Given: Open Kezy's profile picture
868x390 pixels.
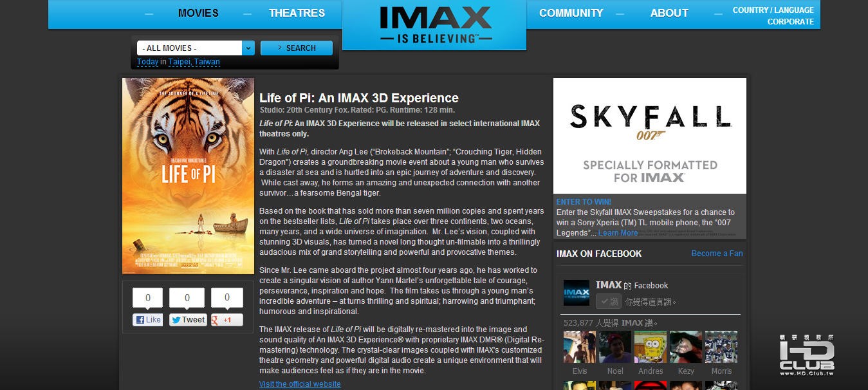Looking at the screenshot, I should [x=686, y=348].
